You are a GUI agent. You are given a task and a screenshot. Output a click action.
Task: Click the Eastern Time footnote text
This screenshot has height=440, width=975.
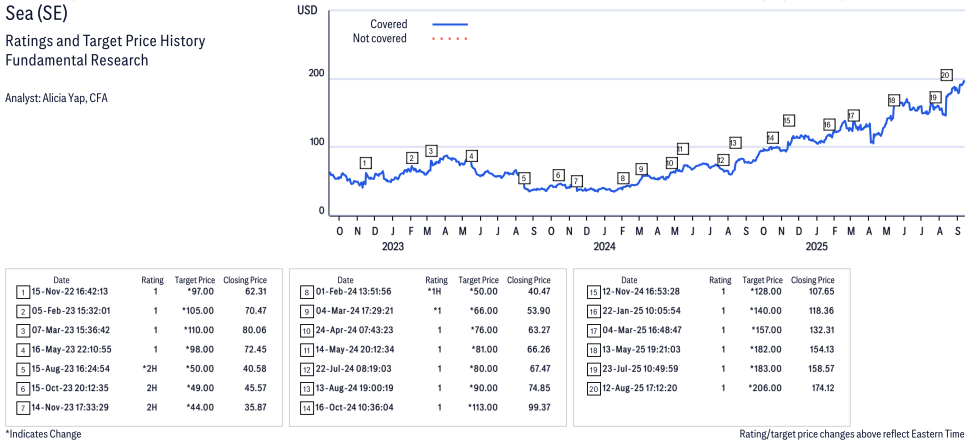(x=852, y=434)
